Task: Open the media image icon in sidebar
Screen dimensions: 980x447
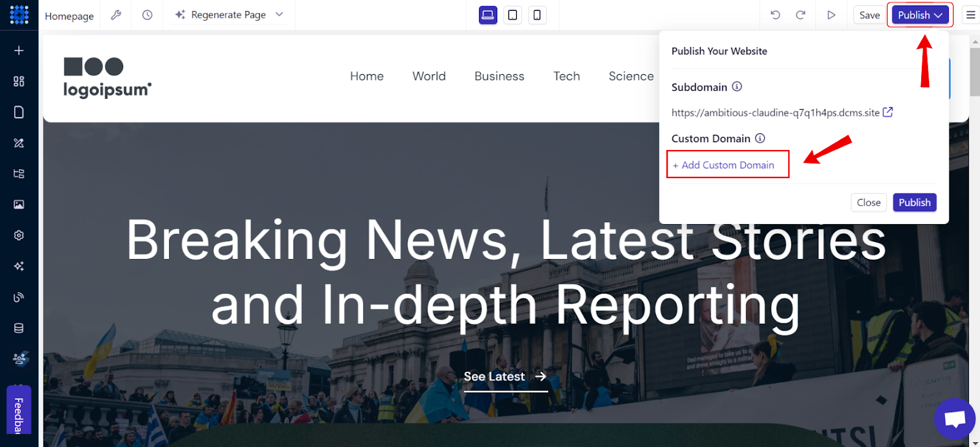Action: [19, 205]
